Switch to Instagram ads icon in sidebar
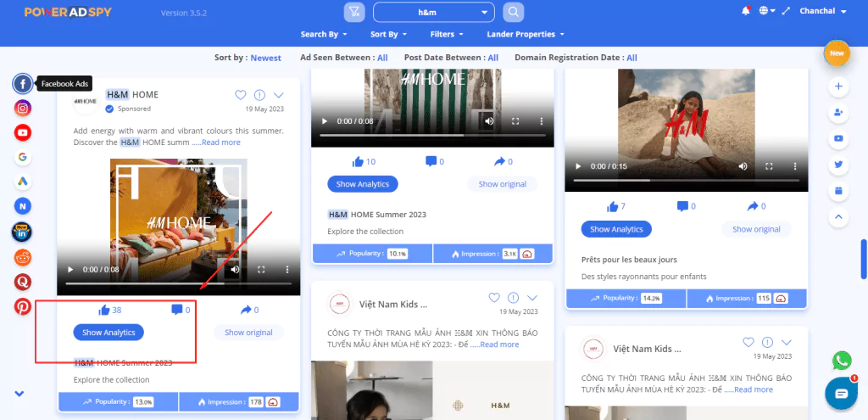Viewport: 868px width, 420px height. 23,108
